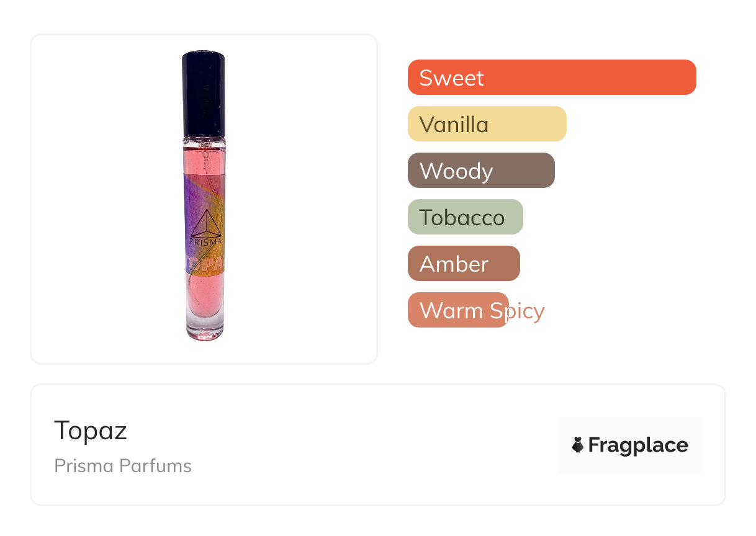Click the Fragplace perfume bottle icon
The height and width of the screenshot is (536, 756).
click(x=578, y=445)
